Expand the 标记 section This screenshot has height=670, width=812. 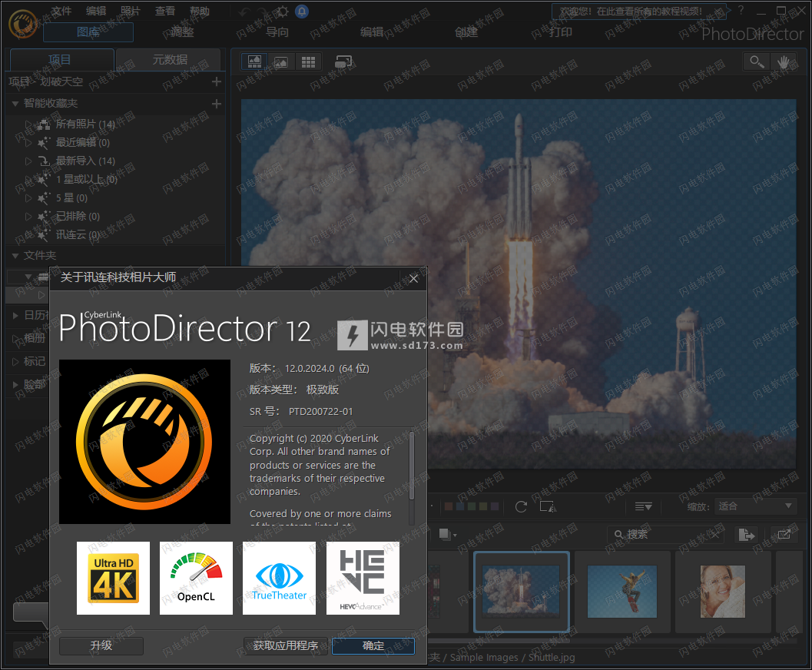(x=15, y=361)
